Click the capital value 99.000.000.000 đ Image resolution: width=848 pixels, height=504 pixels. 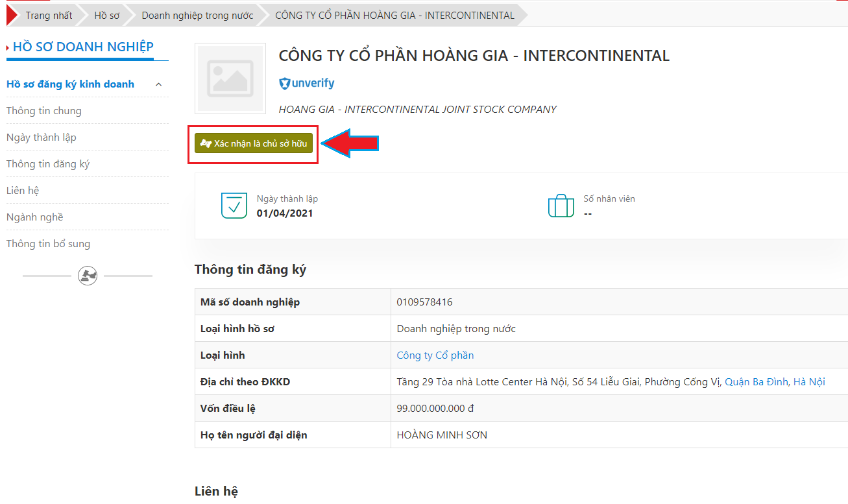pos(435,409)
